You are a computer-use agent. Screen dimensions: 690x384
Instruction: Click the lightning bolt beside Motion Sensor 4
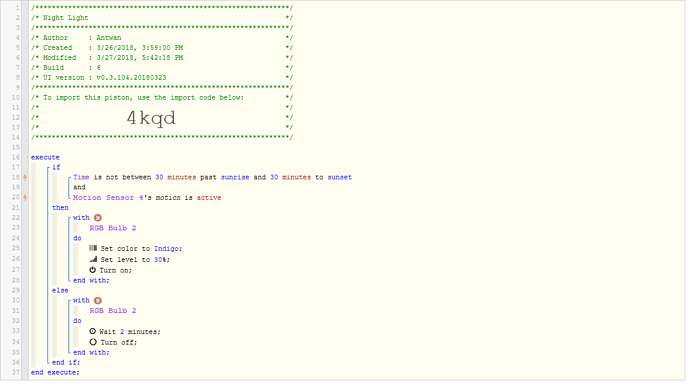point(26,197)
